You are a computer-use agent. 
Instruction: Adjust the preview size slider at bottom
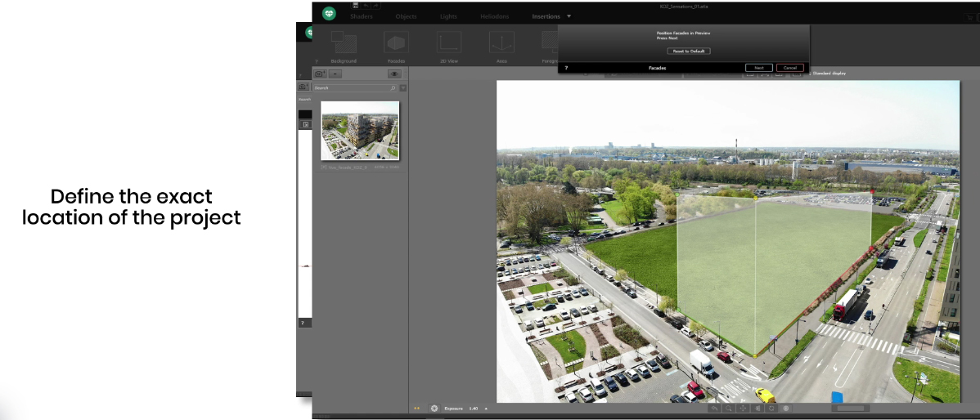point(851,408)
